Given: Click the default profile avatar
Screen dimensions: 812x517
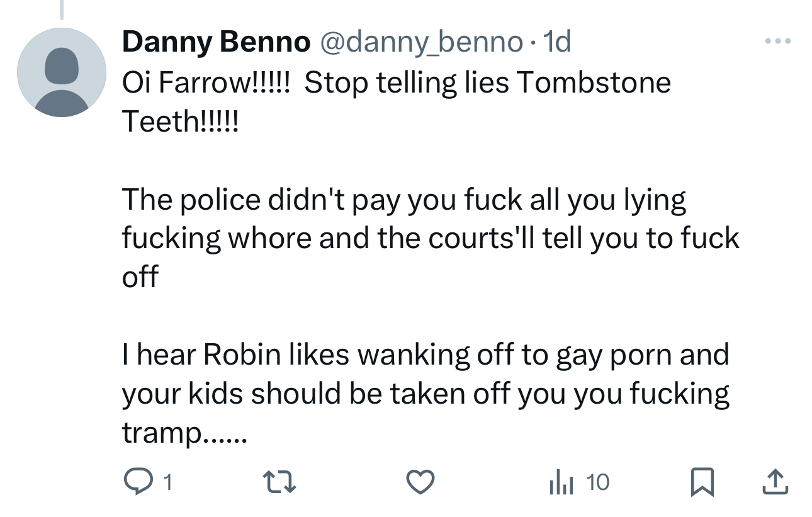Looking at the screenshot, I should [62, 72].
